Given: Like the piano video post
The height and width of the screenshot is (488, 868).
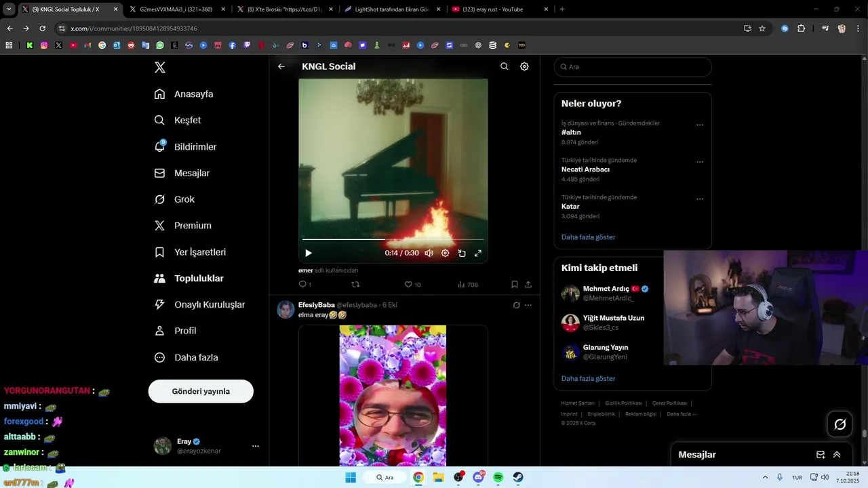Looking at the screenshot, I should tap(412, 285).
